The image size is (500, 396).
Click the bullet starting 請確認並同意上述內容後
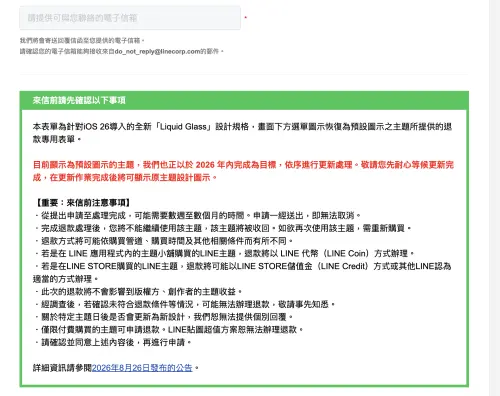tap(113, 342)
